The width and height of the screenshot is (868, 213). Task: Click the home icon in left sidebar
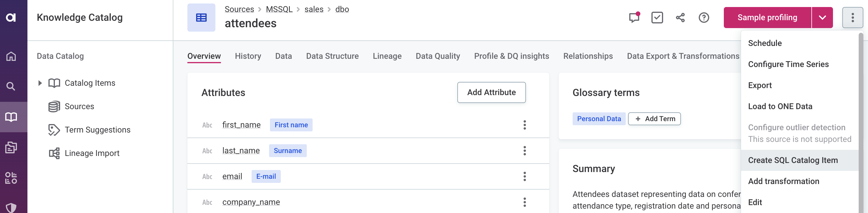click(x=11, y=56)
